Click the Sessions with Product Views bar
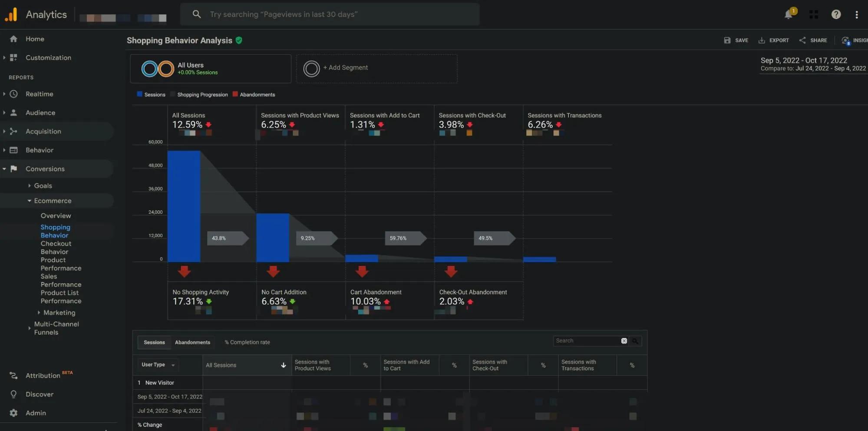 [273, 237]
